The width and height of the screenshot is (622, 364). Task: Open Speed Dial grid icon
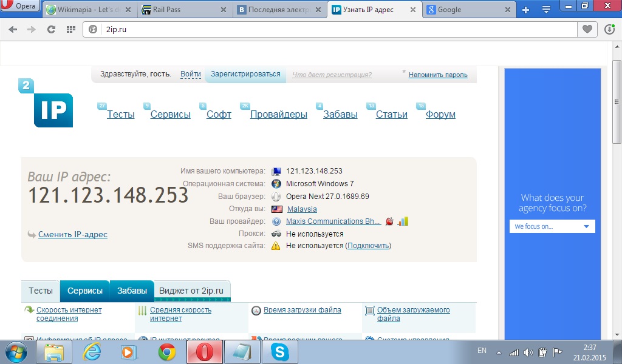click(x=70, y=29)
